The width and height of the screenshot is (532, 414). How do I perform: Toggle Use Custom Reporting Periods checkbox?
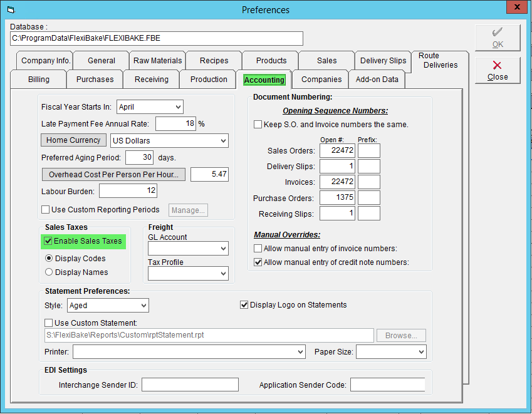46,210
